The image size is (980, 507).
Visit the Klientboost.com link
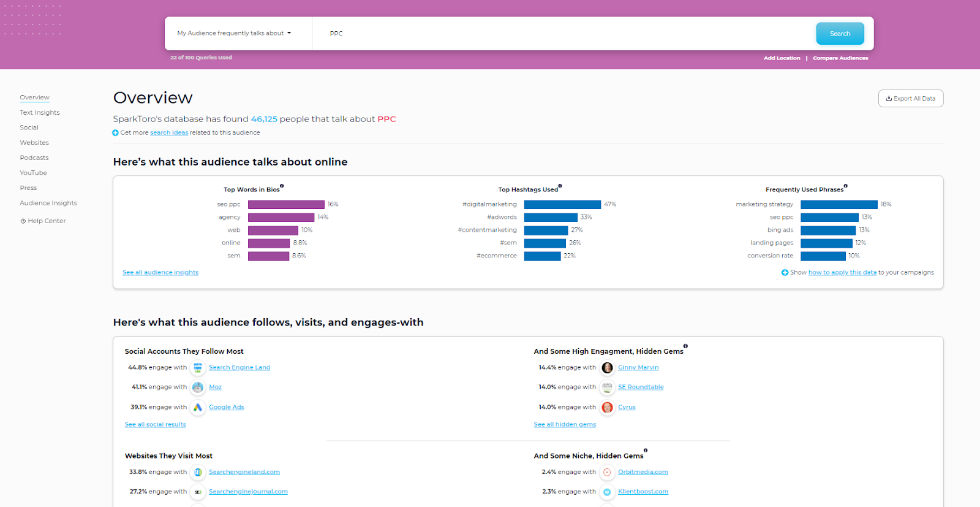[x=643, y=492]
